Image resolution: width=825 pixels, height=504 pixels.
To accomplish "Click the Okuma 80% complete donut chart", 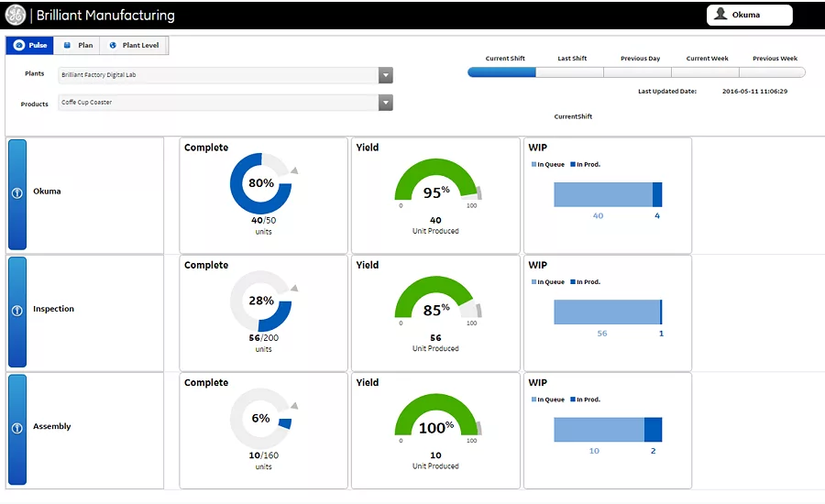I will tap(261, 183).
